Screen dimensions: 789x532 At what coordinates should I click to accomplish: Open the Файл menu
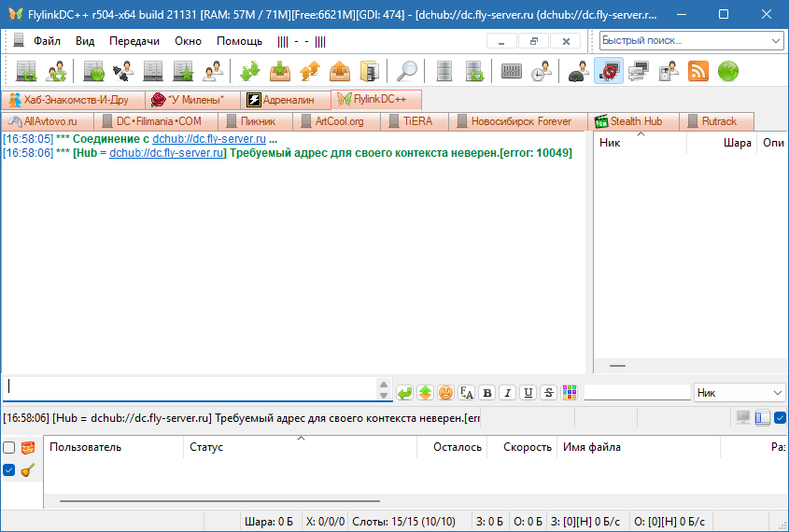47,41
